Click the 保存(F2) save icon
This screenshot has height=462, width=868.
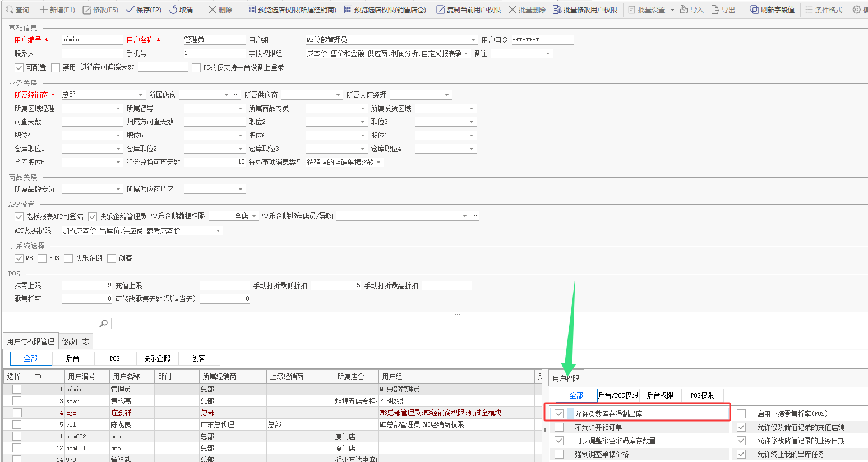click(x=130, y=10)
